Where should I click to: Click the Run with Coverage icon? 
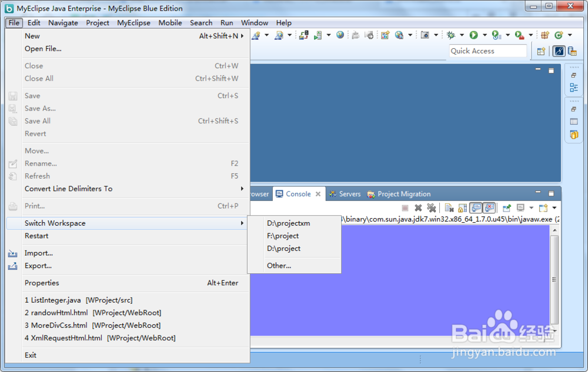click(x=496, y=35)
